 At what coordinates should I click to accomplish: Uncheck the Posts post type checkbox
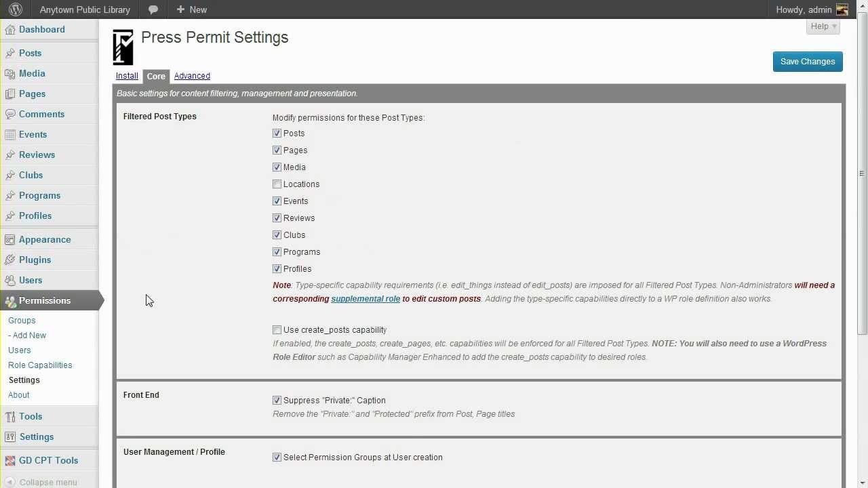(x=277, y=134)
